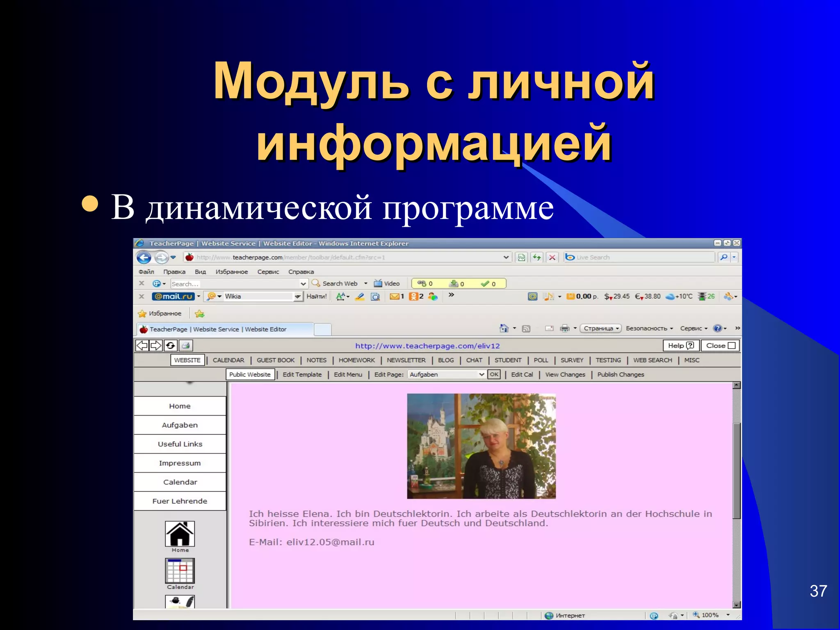Open the mail.ru logo button
The image size is (840, 630).
[173, 296]
